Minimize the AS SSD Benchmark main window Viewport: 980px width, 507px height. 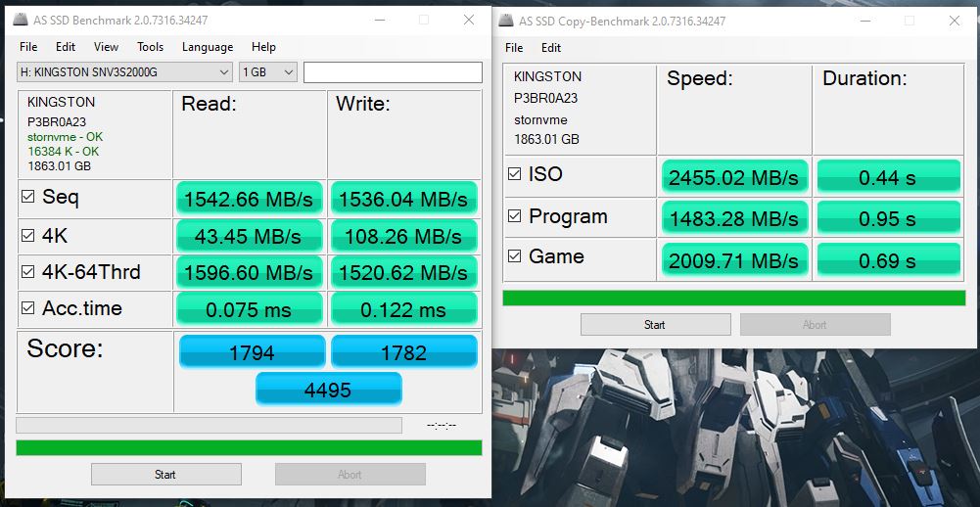click(x=378, y=20)
